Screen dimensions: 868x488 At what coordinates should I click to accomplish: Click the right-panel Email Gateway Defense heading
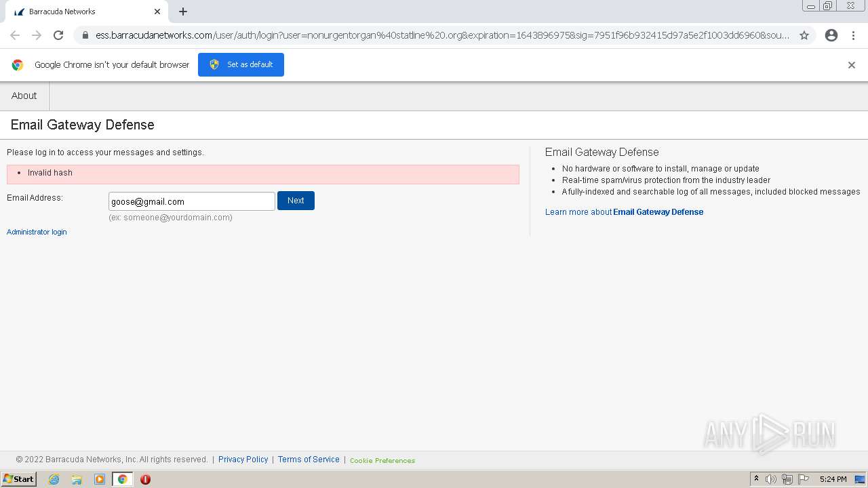[602, 152]
